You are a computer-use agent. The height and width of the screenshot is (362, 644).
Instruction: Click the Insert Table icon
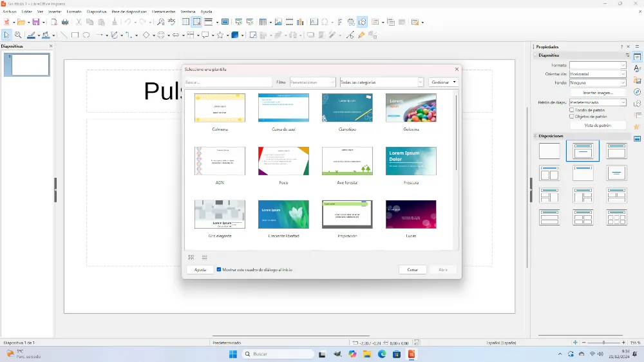click(263, 22)
